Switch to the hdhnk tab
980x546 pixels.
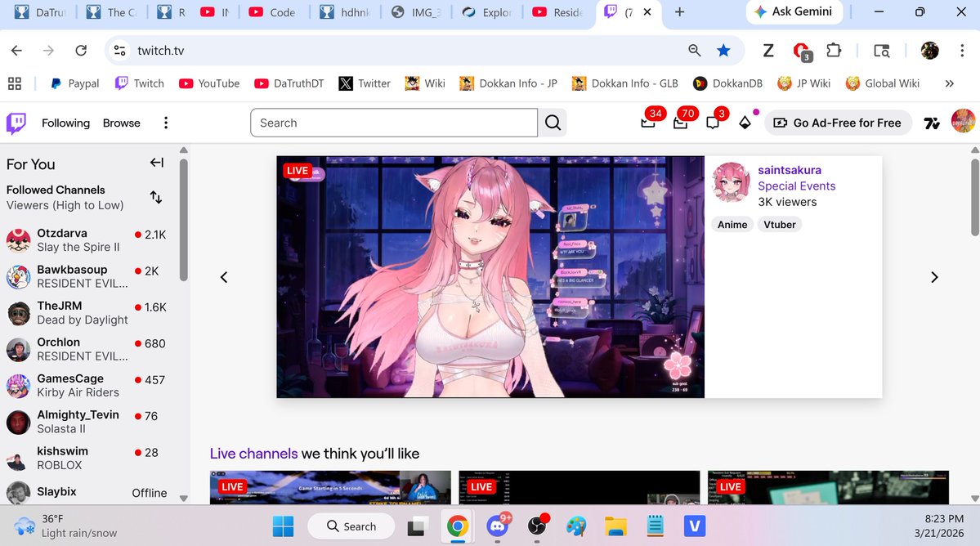pos(345,12)
